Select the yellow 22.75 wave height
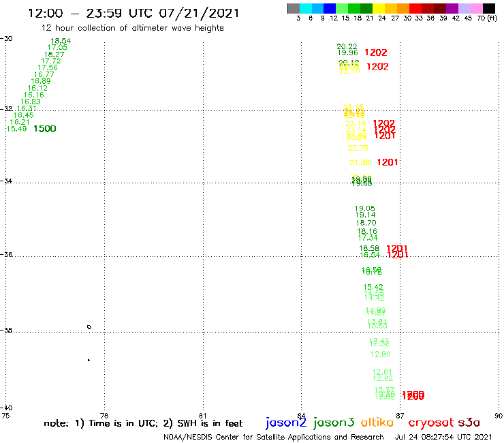 (358, 148)
